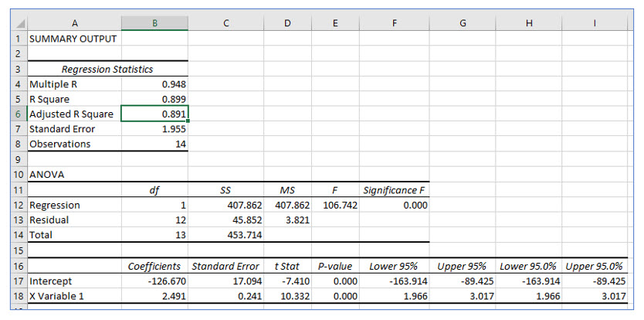Select the Lower 95.0% header cell
Screen dimensions: 644x320
(x=529, y=266)
